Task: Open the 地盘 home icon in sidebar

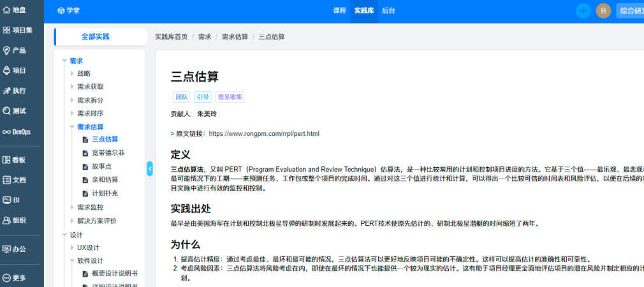Action: tap(7, 10)
